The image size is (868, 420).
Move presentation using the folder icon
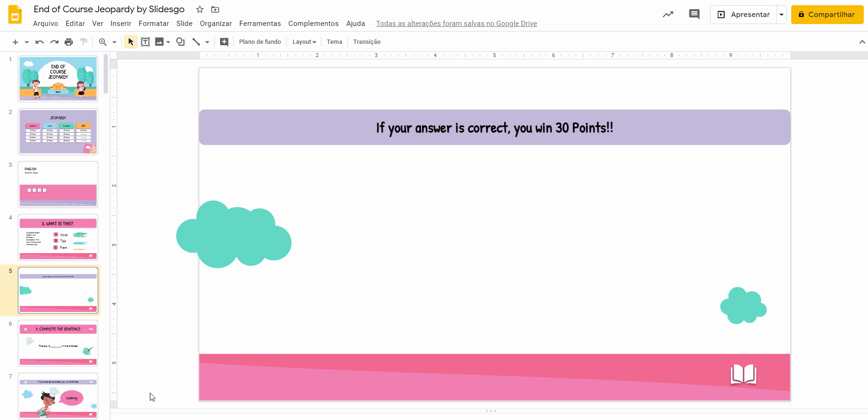tap(215, 9)
